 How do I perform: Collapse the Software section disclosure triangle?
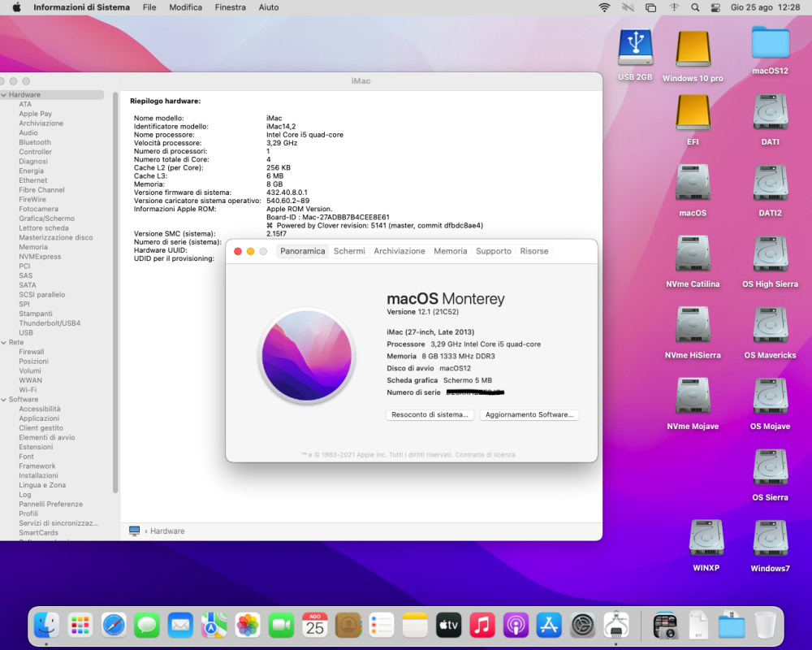tap(3, 400)
